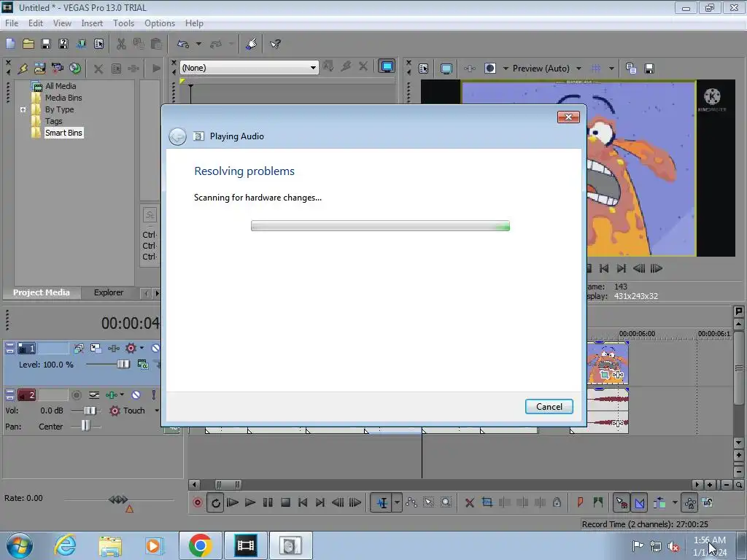Open the Windows Start menu

[19, 545]
